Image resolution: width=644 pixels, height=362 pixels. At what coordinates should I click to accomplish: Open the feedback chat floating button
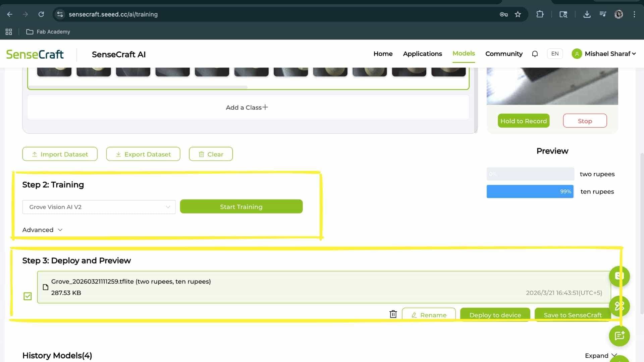[x=619, y=336]
